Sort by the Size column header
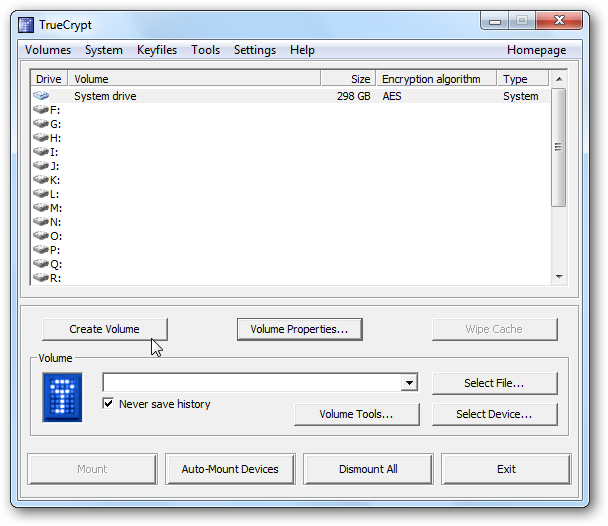 [x=348, y=79]
